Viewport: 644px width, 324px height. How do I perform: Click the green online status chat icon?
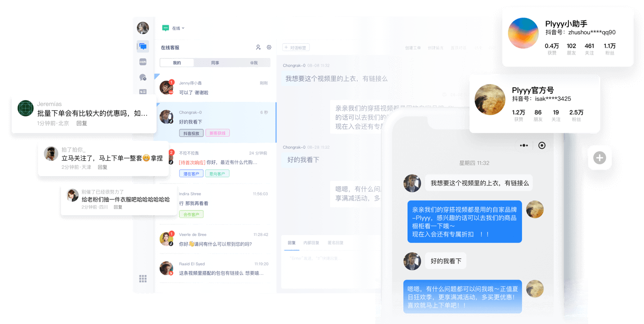pos(165,28)
